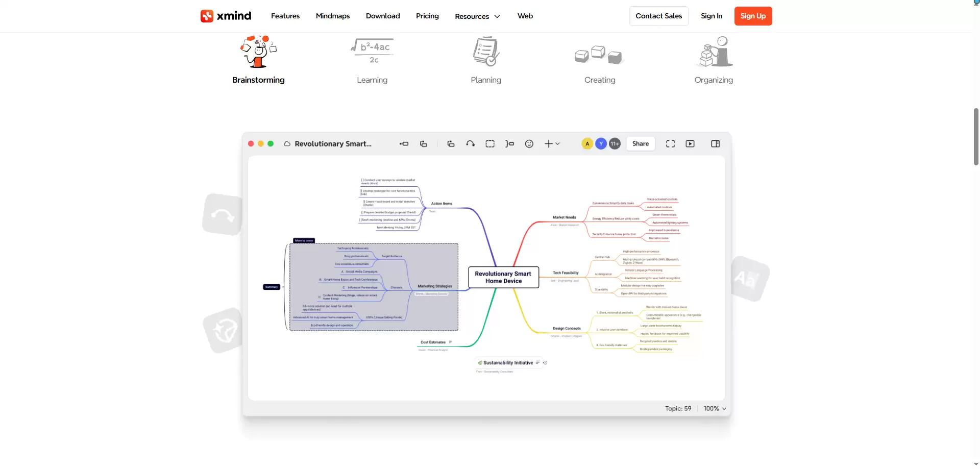This screenshot has height=469, width=980.
Task: Click the page vertical scrollbar thumb
Action: click(976, 137)
